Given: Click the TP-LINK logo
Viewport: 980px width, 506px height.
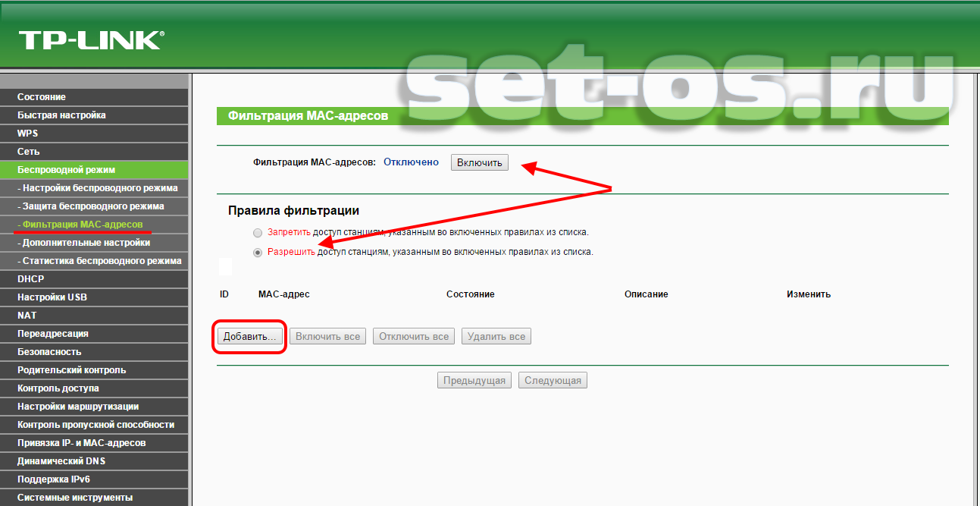Looking at the screenshot, I should 91,39.
